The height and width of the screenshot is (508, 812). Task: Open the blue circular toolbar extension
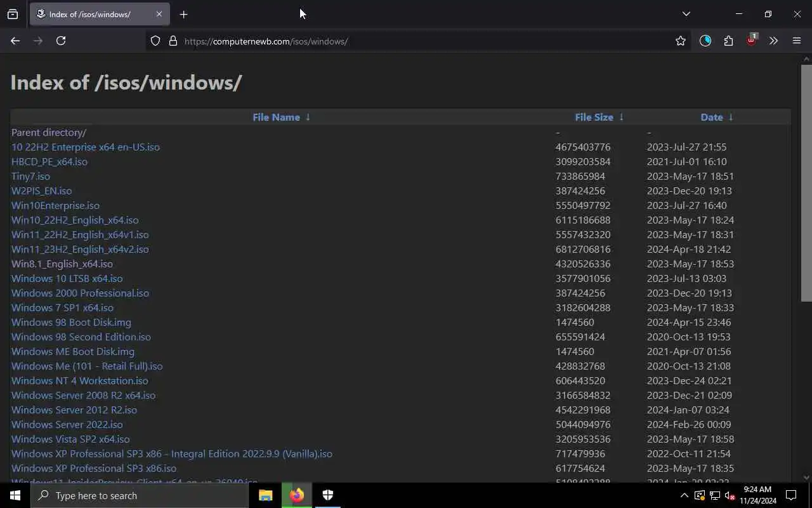[705, 41]
